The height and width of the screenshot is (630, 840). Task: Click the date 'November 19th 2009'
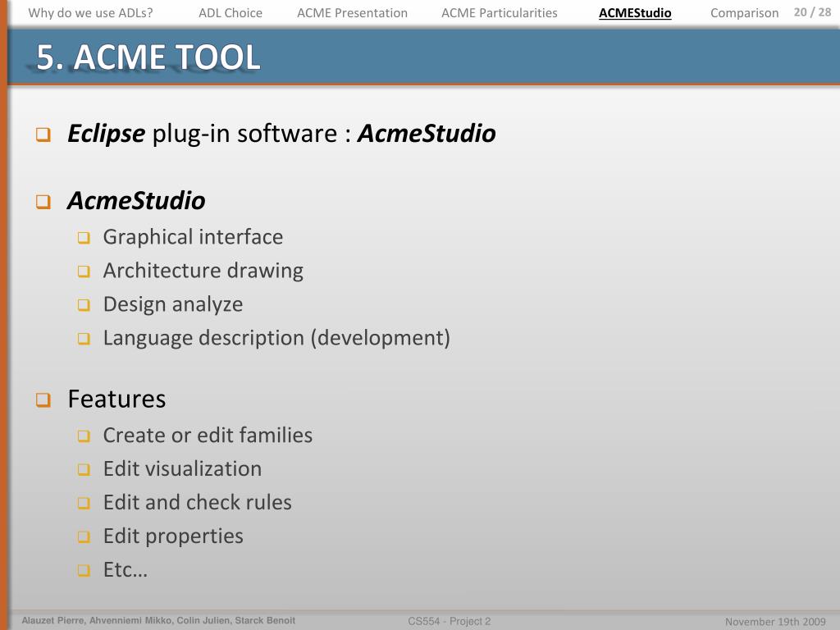(775, 622)
